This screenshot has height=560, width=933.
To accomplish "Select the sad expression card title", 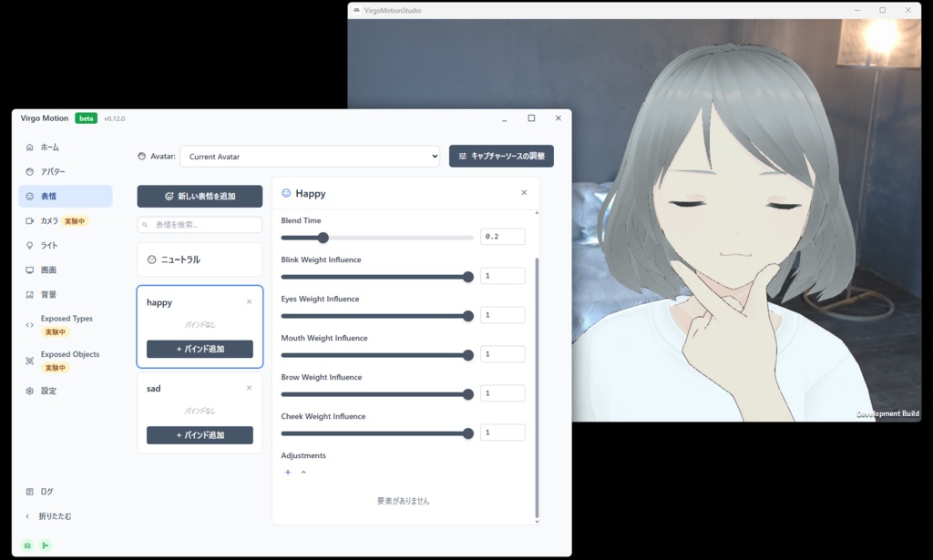I will tap(153, 388).
